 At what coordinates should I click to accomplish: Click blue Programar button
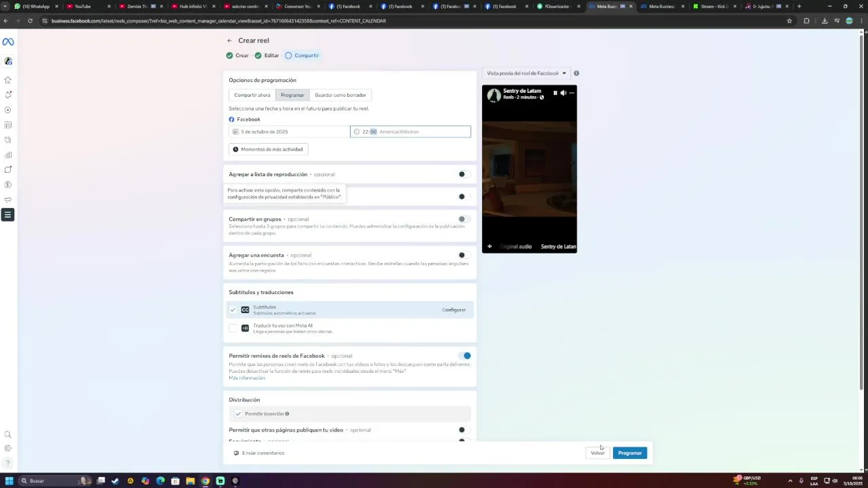(x=630, y=453)
